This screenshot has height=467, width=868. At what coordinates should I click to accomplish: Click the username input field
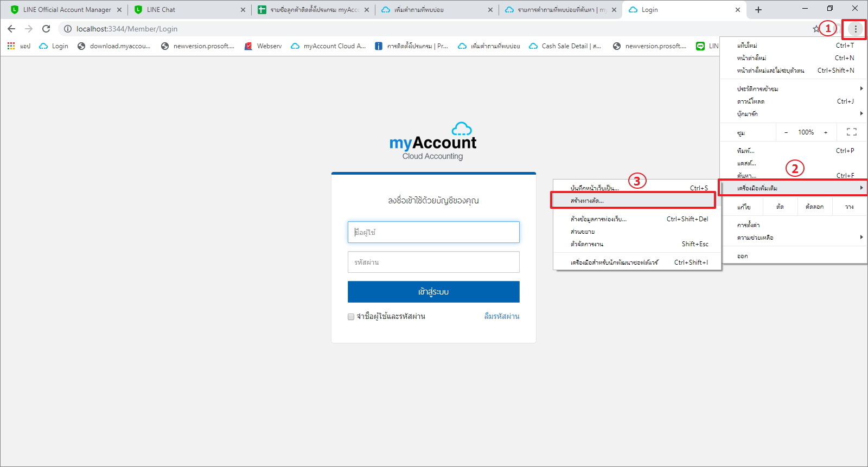[x=433, y=232]
